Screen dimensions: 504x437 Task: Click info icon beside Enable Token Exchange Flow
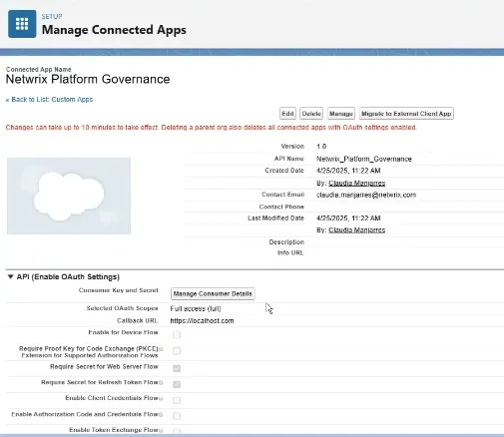tap(161, 430)
